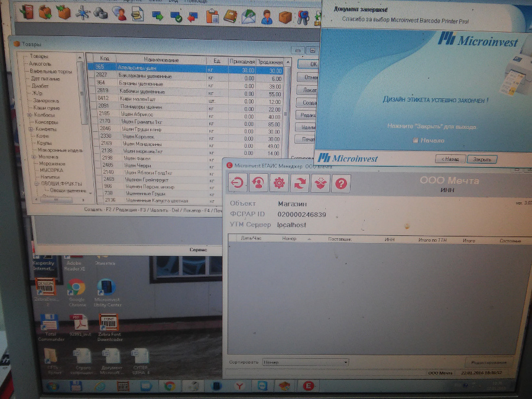
Task: Click the document with paperclip toolbar icon
Action: point(137,15)
